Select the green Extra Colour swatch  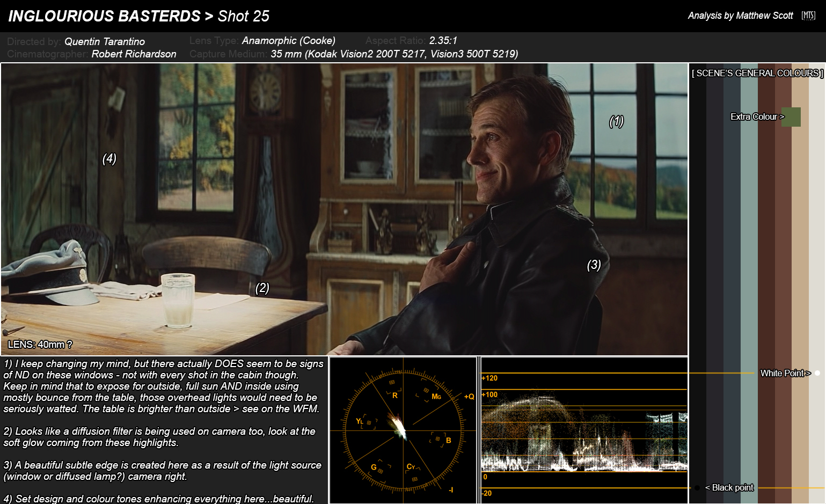coord(791,117)
